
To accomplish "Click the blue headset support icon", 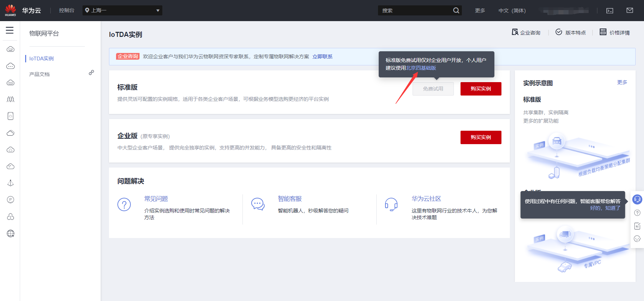I will [x=637, y=199].
